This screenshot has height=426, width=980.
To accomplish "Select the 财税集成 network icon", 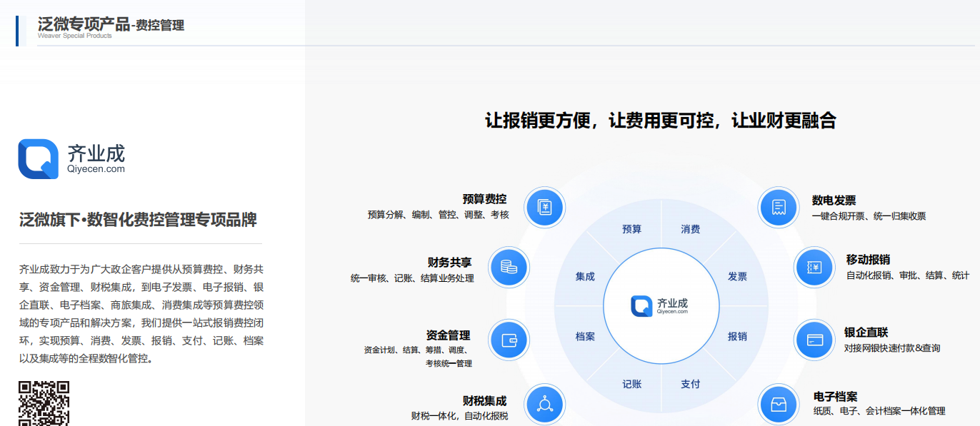I will click(x=544, y=404).
